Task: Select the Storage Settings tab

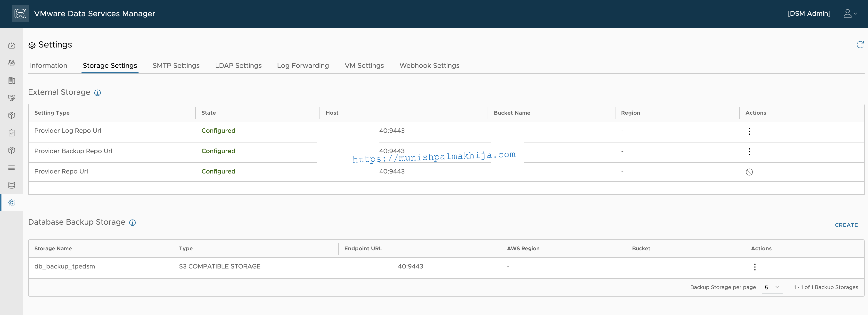Action: [x=110, y=66]
